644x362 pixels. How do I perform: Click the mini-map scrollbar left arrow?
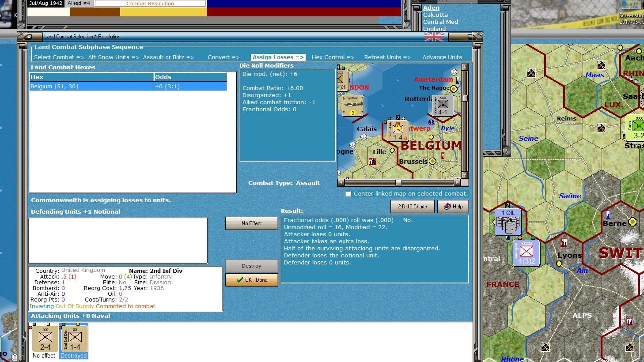341,182
